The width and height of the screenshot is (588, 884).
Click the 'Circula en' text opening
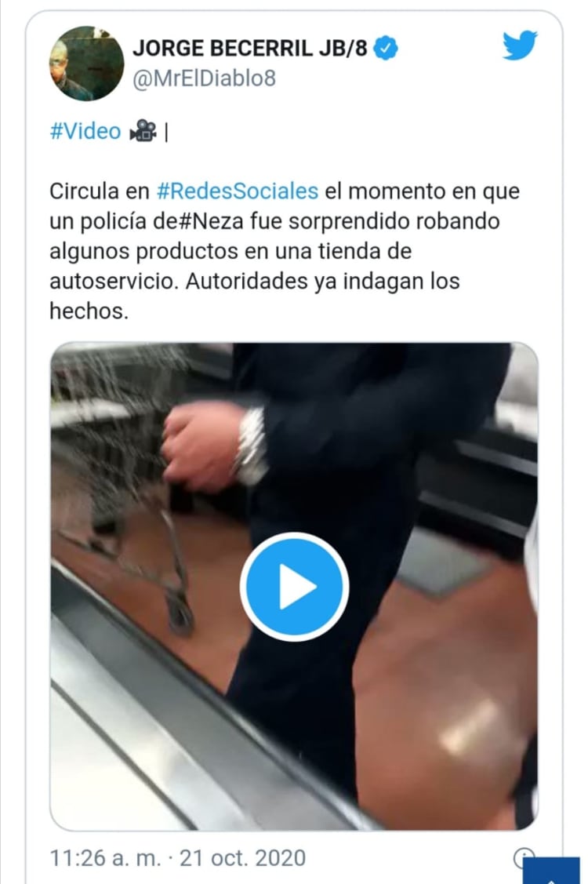click(x=100, y=191)
